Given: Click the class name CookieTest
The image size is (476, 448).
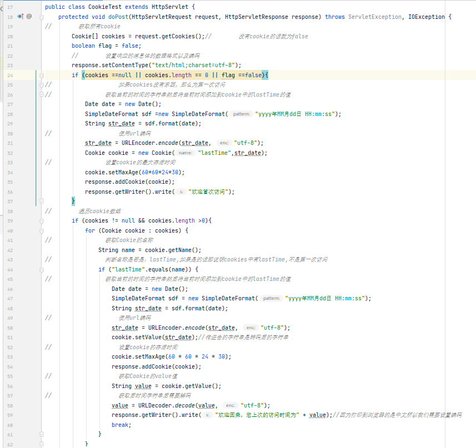Looking at the screenshot, I should coord(105,7).
